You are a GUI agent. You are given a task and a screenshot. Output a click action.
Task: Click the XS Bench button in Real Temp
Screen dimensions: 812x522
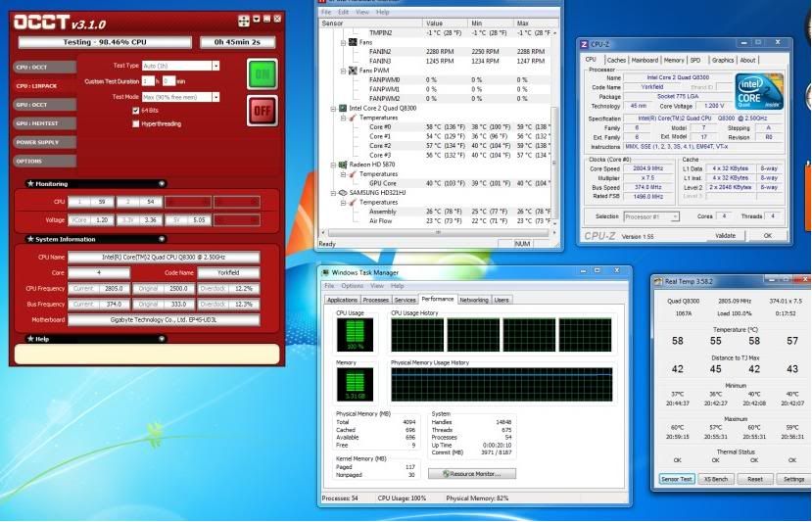(716, 479)
